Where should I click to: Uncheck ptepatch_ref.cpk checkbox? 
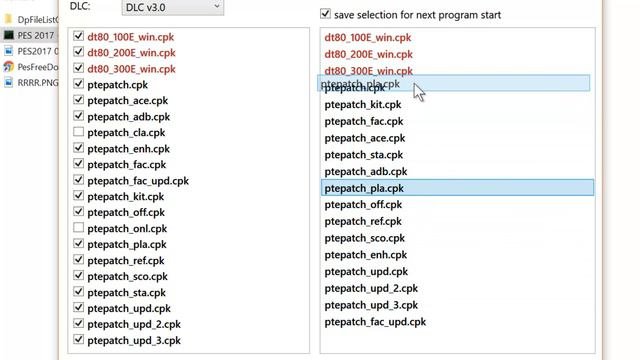[78, 260]
